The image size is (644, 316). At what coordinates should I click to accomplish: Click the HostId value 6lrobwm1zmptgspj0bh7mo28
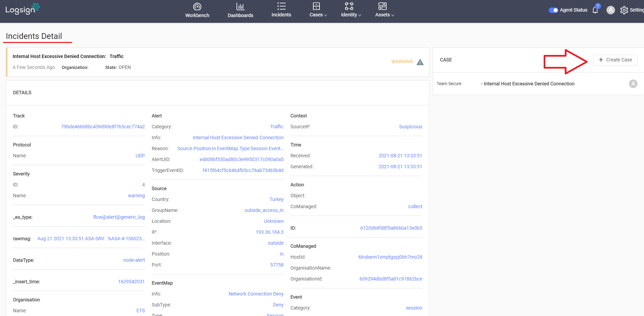click(x=390, y=257)
